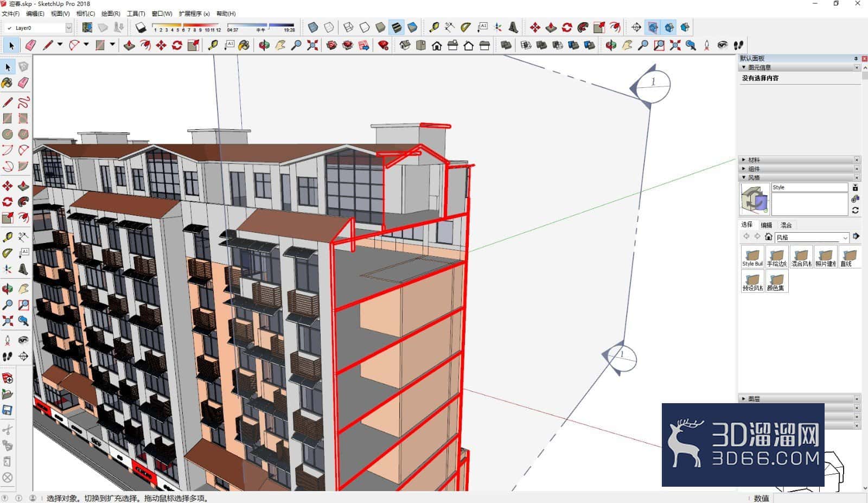Open the 3D Warehouse icon
Viewport: 868px width, 503px height.
(x=332, y=45)
